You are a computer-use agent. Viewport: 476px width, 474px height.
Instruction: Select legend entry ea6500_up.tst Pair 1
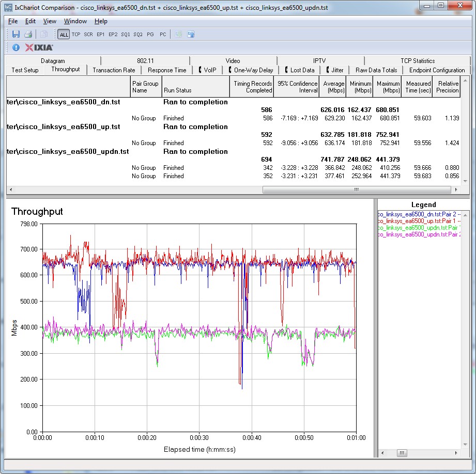pos(419,221)
